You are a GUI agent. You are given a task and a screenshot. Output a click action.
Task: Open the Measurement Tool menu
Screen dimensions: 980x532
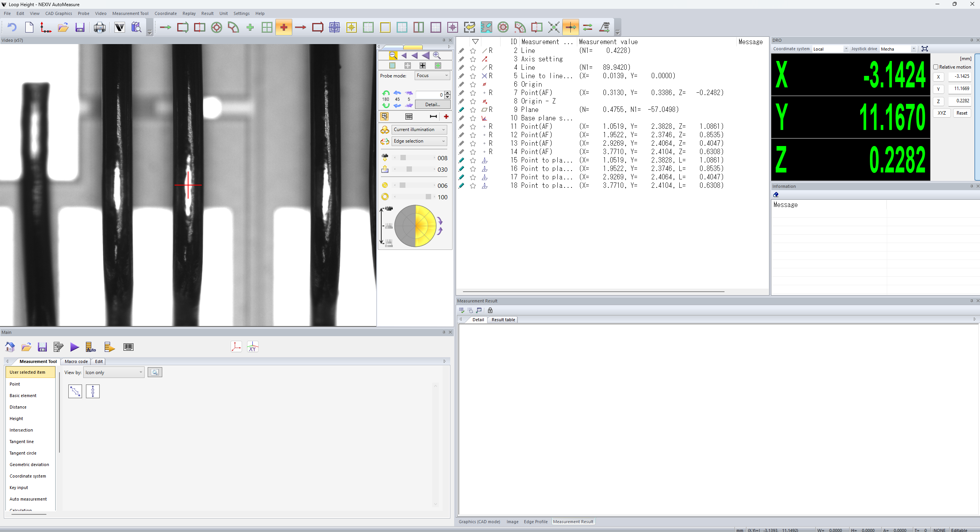(130, 13)
